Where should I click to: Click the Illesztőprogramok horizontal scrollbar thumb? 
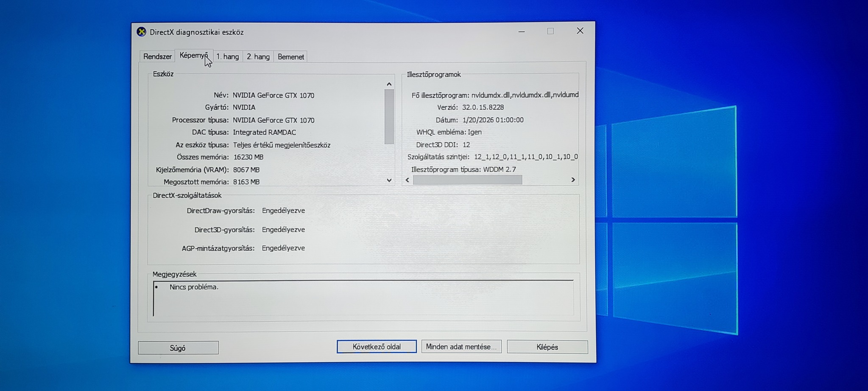click(x=467, y=180)
